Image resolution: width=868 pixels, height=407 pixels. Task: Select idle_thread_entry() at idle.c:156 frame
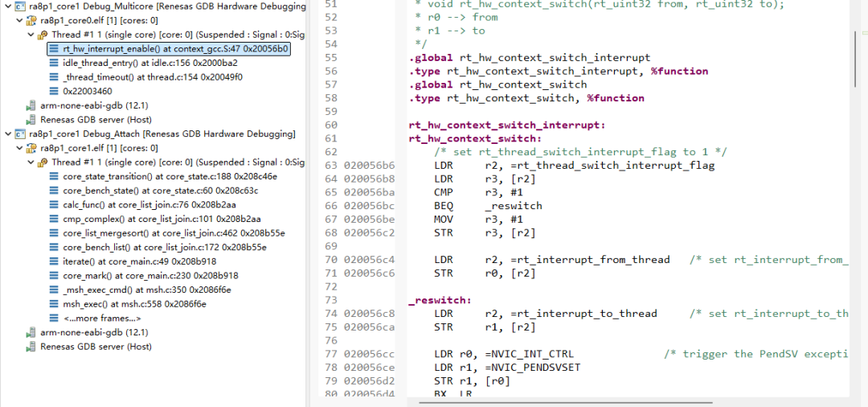click(x=150, y=63)
